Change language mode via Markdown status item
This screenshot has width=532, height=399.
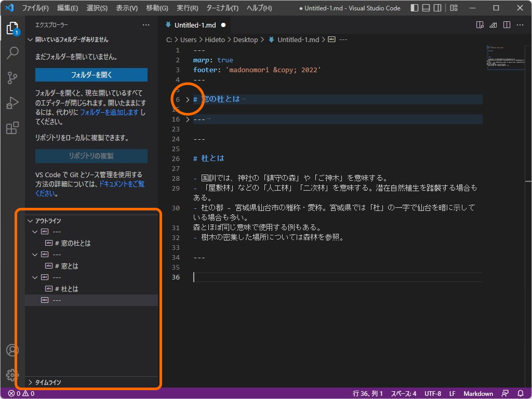tap(478, 394)
